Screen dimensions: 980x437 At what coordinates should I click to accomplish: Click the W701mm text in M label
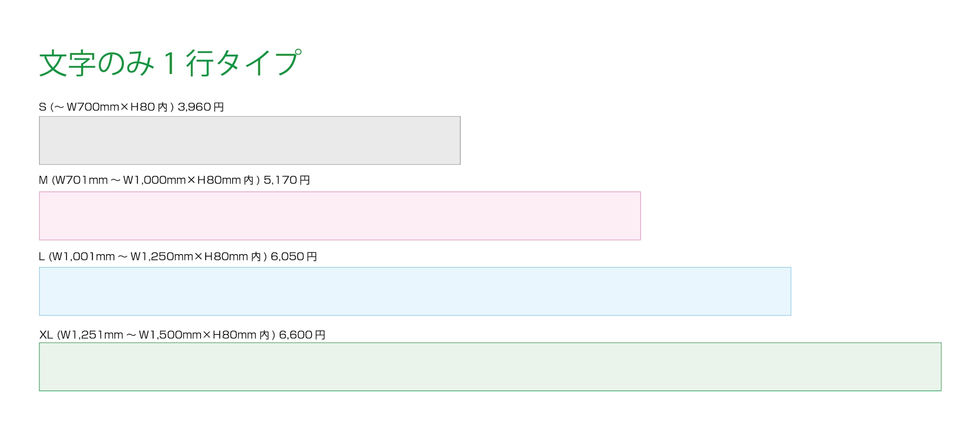pos(81,180)
